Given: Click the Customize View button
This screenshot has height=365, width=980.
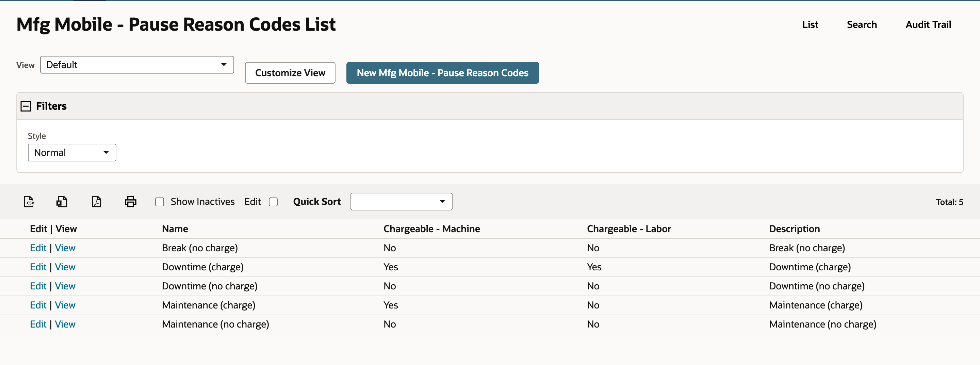Looking at the screenshot, I should [290, 73].
